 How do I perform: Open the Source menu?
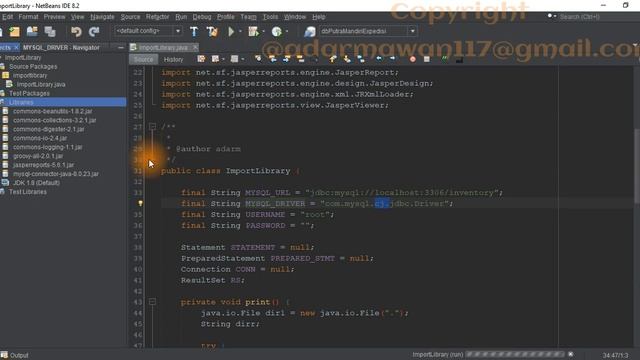[130, 17]
